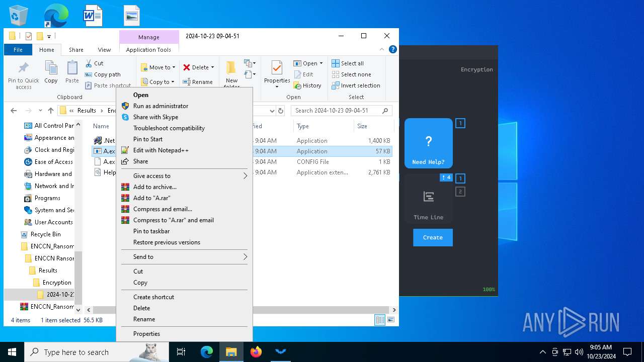Expand the Move to dropdown
The width and height of the screenshot is (644, 362).
174,67
